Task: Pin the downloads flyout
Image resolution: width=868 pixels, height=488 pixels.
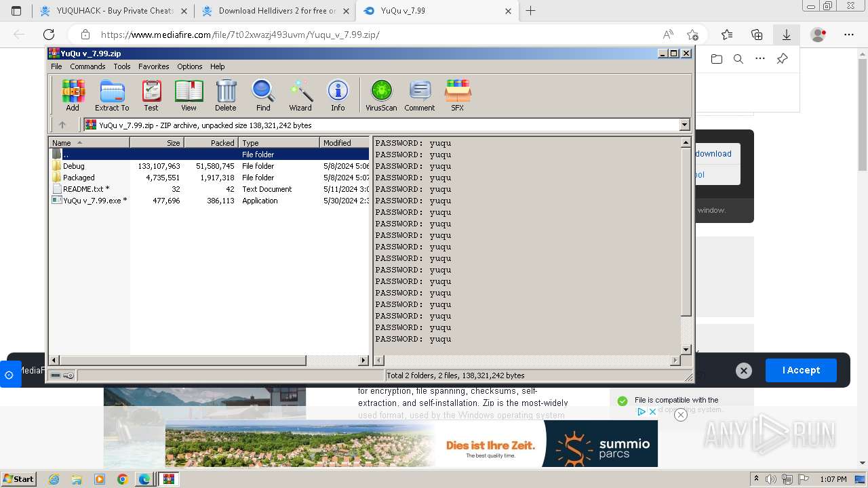Action: tap(782, 59)
